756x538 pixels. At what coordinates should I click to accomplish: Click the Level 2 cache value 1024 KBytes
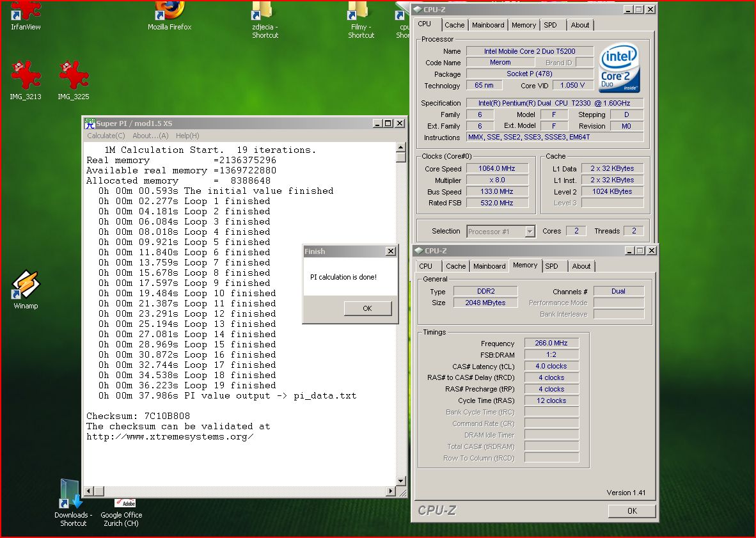coord(612,191)
